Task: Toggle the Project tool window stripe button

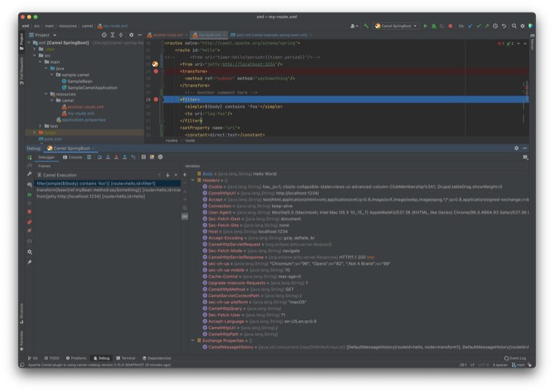Action: (x=21, y=41)
